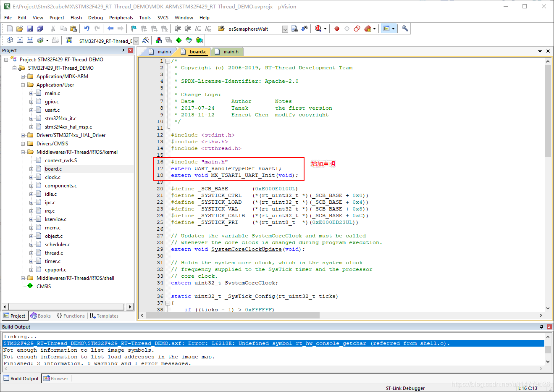Rebuild all target files icon
The width and height of the screenshot is (554, 392).
point(30,40)
